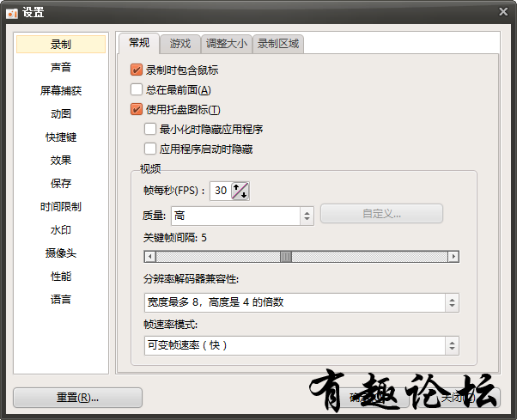The width and height of the screenshot is (517, 420).
Task: Switch to the 游戏 tab
Action: point(180,44)
